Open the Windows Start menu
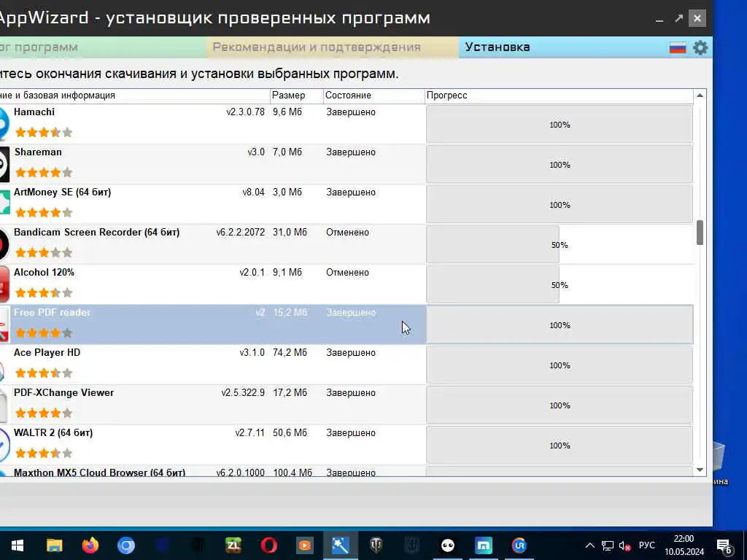Image resolution: width=747 pixels, height=560 pixels. click(18, 545)
